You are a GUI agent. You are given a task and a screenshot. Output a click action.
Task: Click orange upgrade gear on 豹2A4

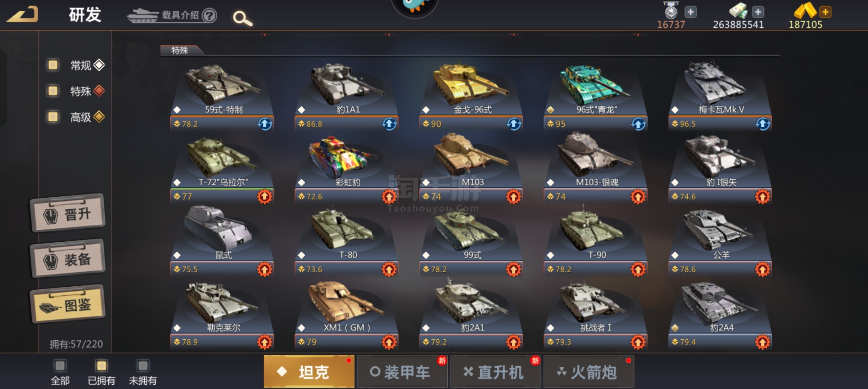tap(763, 342)
